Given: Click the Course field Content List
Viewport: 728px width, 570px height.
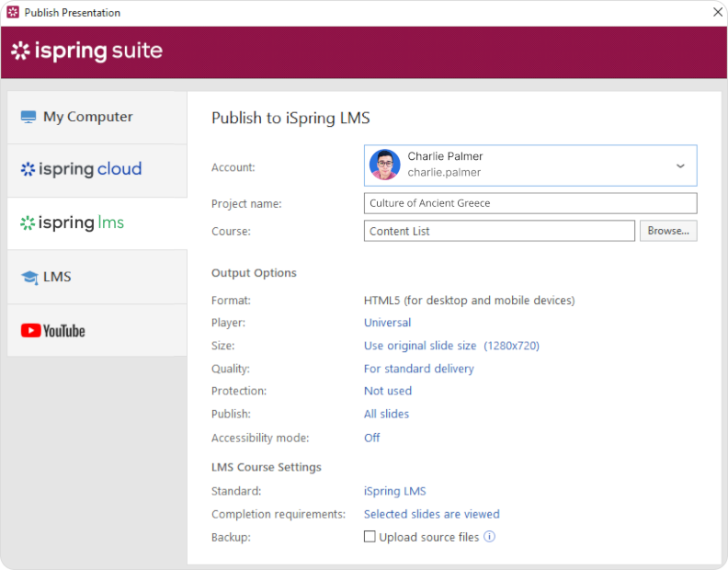Looking at the screenshot, I should (x=499, y=231).
